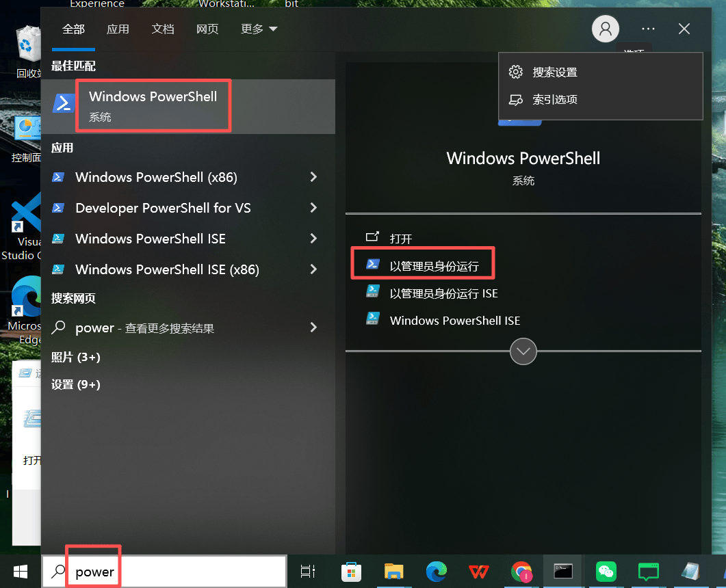This screenshot has width=726, height=588.
Task: Click the Developer PowerShell for VS icon
Action: coord(58,208)
